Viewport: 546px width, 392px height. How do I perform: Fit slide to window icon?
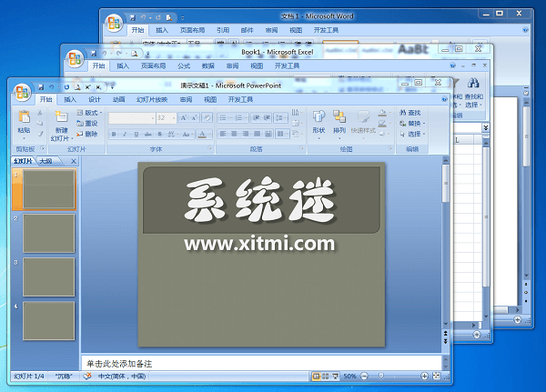(x=436, y=377)
